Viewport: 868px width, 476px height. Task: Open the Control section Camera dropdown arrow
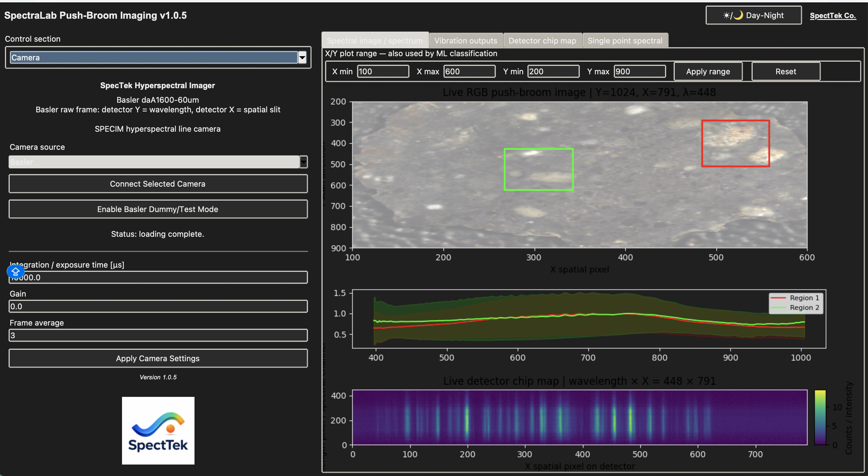302,58
